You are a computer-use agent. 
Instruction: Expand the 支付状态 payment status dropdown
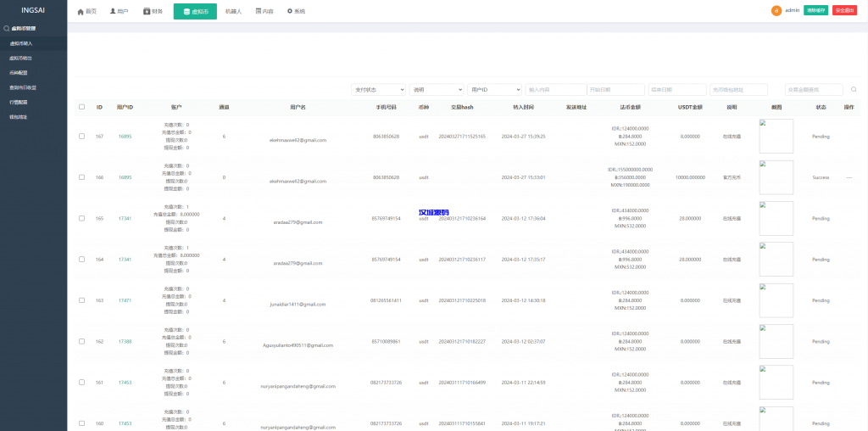pyautogui.click(x=378, y=89)
